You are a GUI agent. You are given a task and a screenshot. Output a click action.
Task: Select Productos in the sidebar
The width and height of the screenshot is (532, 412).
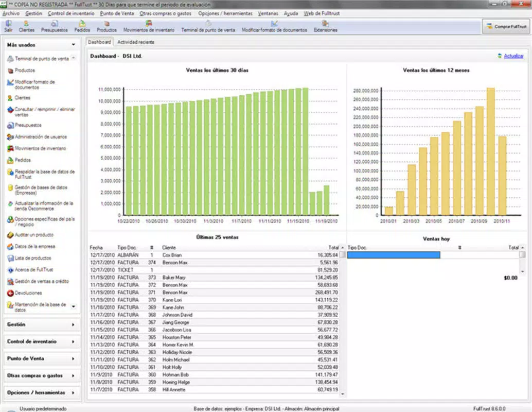(x=22, y=71)
